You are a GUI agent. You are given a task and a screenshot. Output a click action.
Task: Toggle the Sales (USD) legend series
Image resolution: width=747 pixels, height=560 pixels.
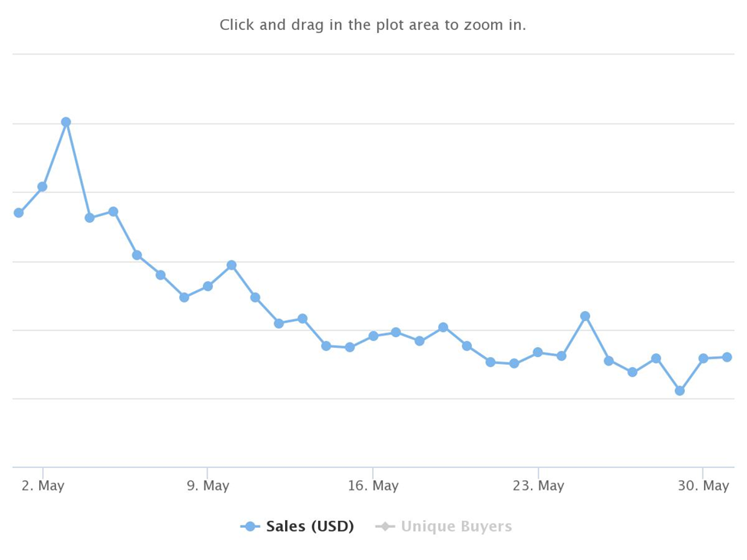310,526
